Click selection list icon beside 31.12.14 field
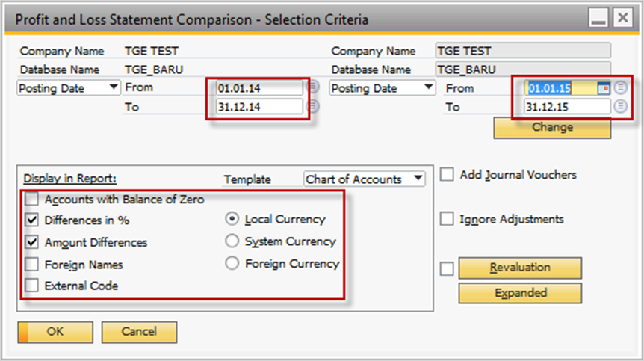The image size is (644, 361). coord(313,106)
